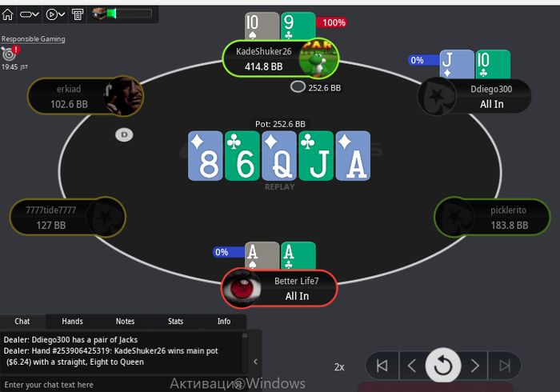Change the 2x replay speed

point(339,367)
